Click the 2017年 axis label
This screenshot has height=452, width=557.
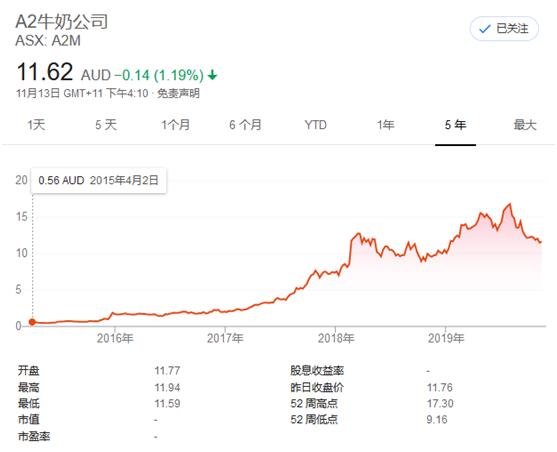pos(225,338)
